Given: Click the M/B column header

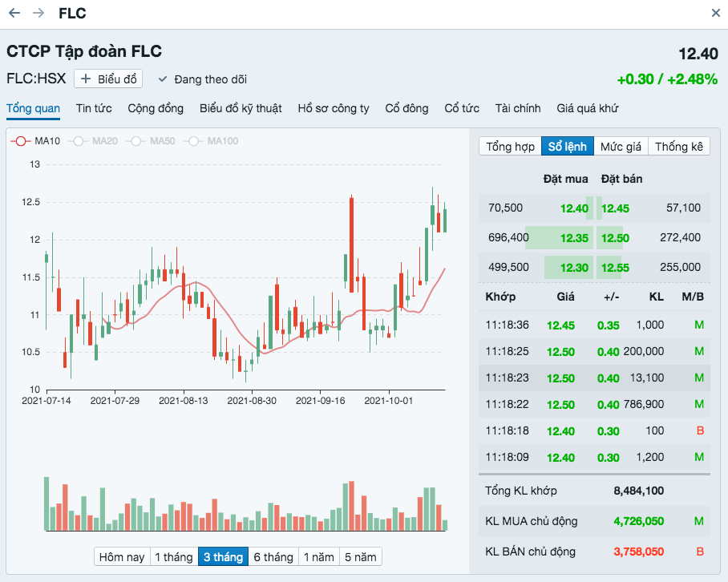Looking at the screenshot, I should pyautogui.click(x=693, y=297).
